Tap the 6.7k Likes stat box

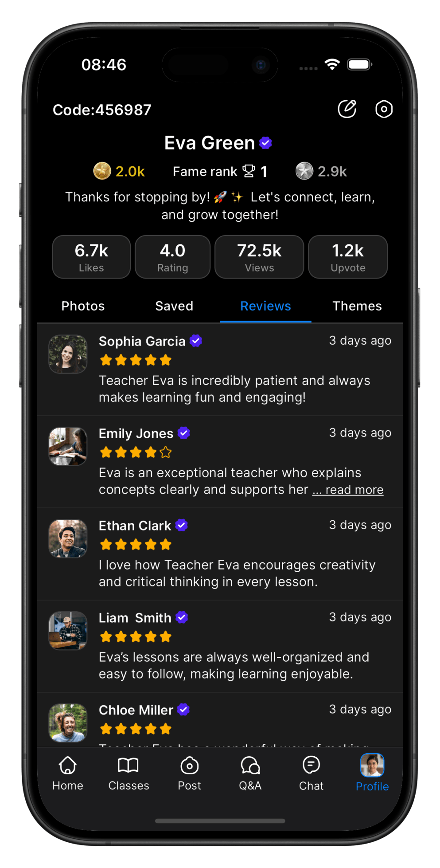pyautogui.click(x=91, y=257)
